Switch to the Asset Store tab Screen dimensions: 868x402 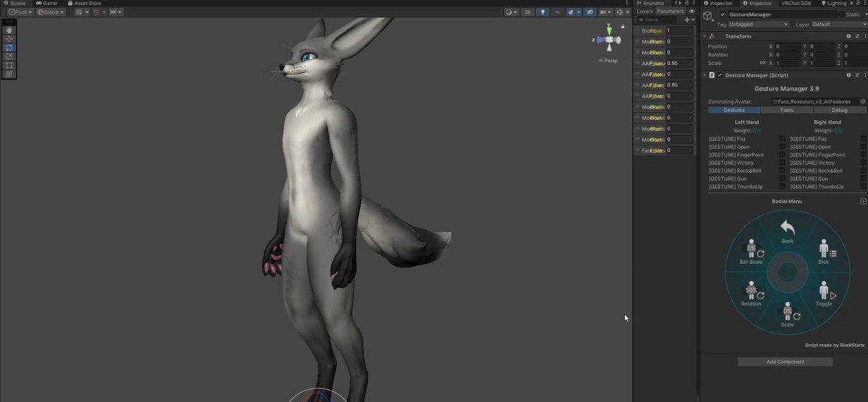point(84,4)
